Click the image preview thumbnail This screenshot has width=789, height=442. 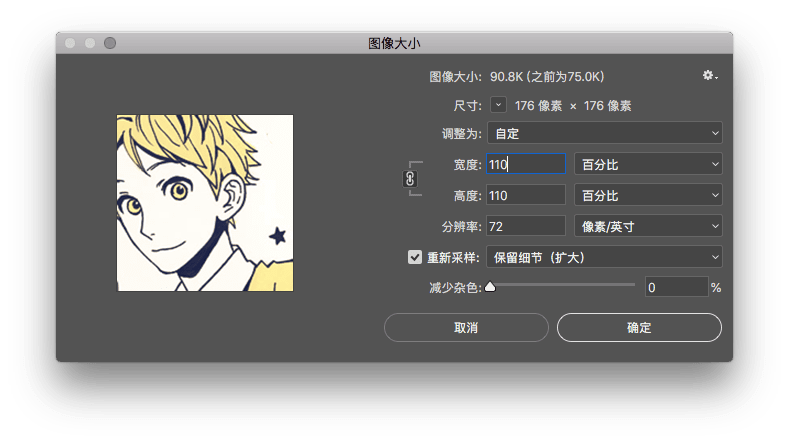(x=205, y=203)
